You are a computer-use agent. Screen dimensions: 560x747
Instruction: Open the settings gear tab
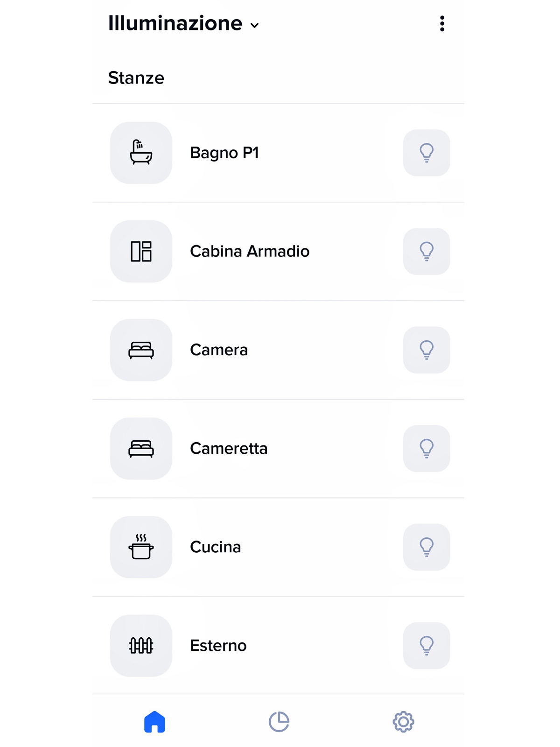tap(403, 722)
